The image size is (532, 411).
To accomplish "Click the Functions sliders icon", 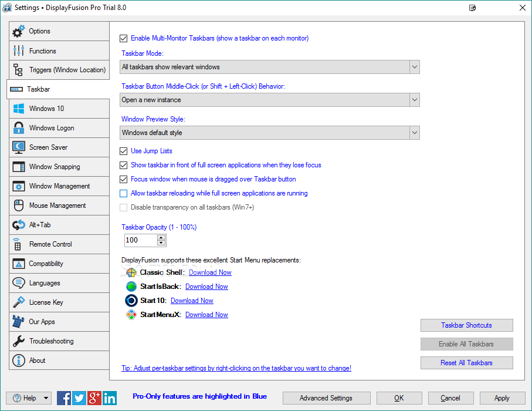I will 19,50.
